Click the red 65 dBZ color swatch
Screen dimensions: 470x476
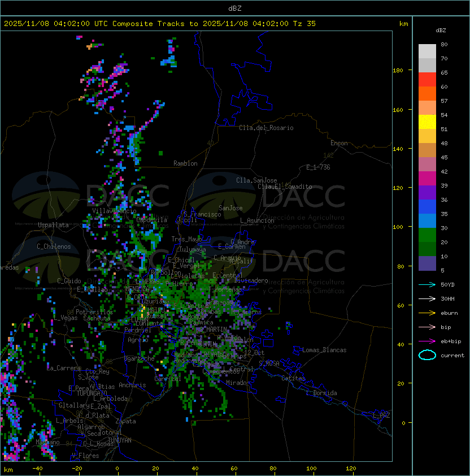coord(427,80)
